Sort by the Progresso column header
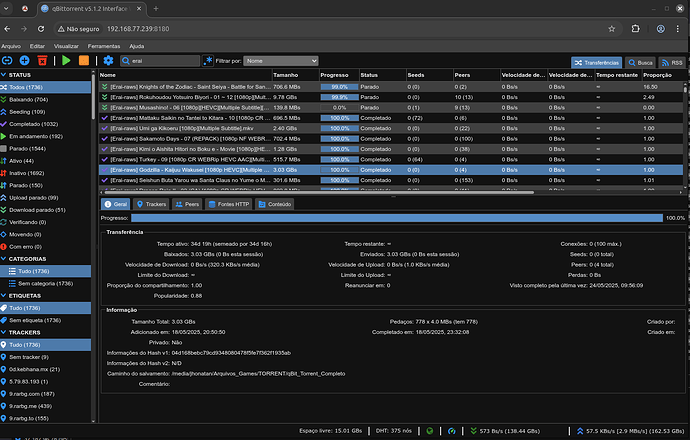The height and width of the screenshot is (440, 690). coord(339,75)
